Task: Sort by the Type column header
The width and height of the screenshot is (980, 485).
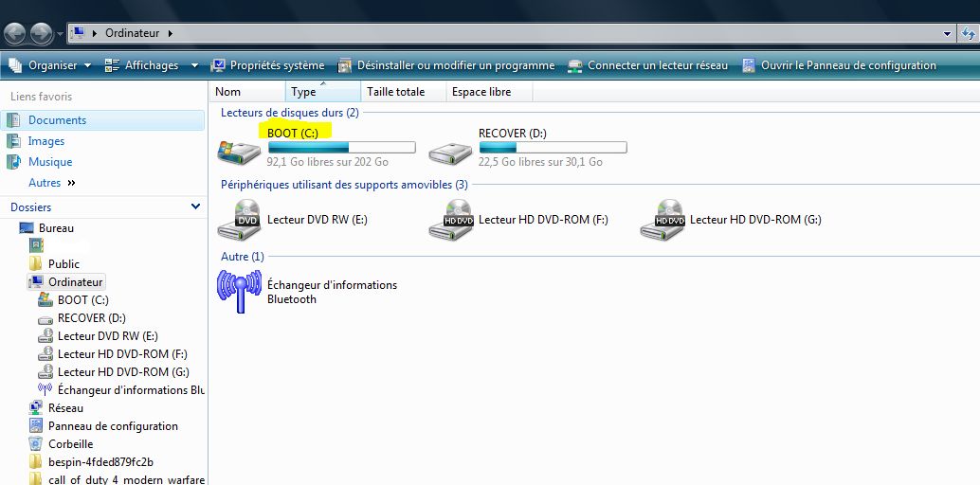Action: [x=323, y=92]
